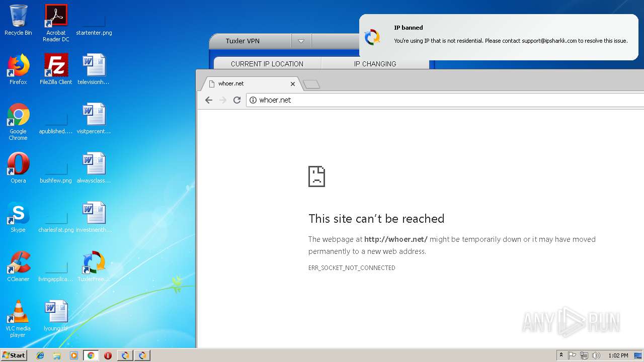Open FileZilla Client desktop shortcut
The image size is (644, 362).
(56, 69)
